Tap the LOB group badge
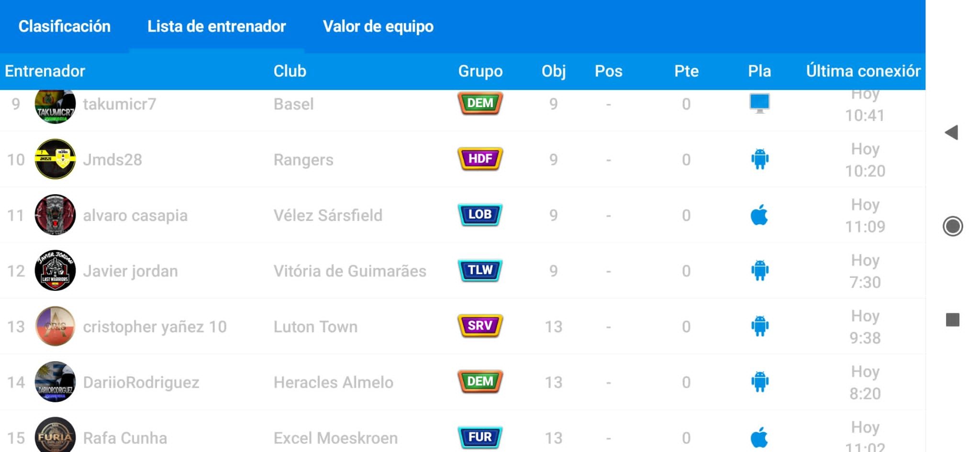 [x=480, y=215]
